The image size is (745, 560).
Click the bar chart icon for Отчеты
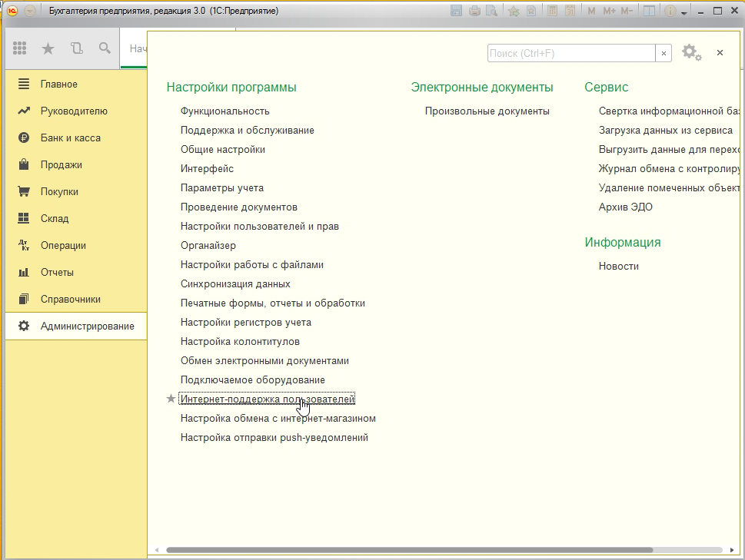pyautogui.click(x=23, y=273)
